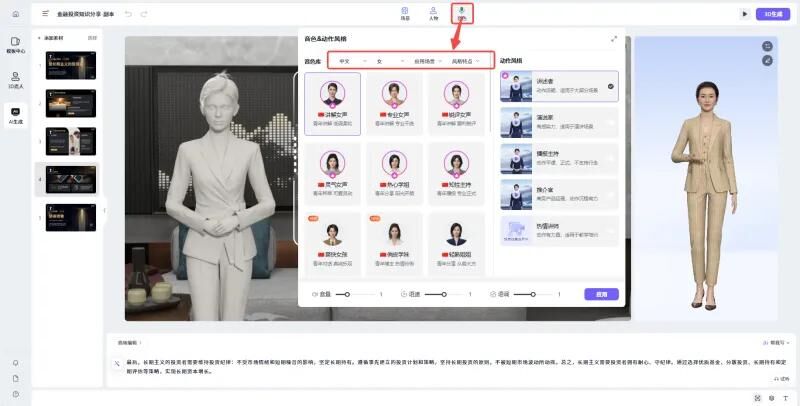Open the bell notification icon in sidebar
This screenshot has width=800, height=406.
coord(16,363)
